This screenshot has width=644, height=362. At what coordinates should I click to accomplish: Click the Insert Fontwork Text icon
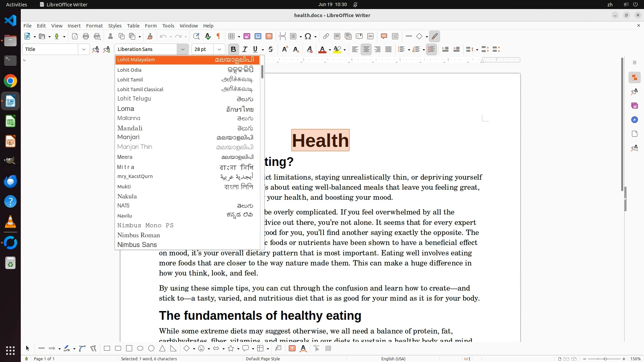tap(303, 349)
